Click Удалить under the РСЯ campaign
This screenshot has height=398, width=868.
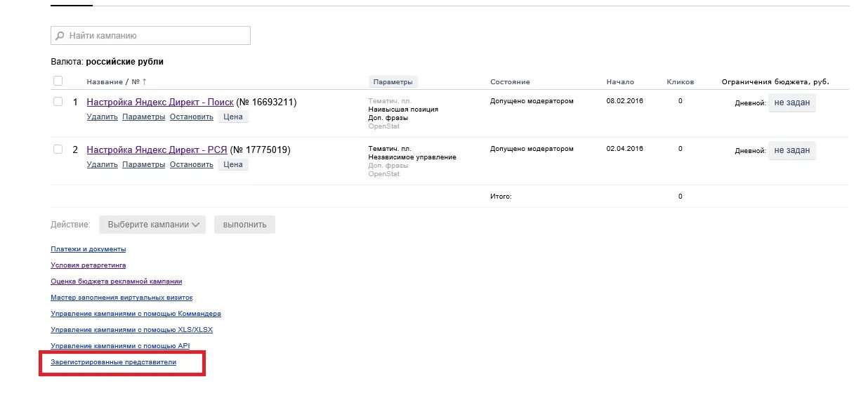tap(103, 164)
